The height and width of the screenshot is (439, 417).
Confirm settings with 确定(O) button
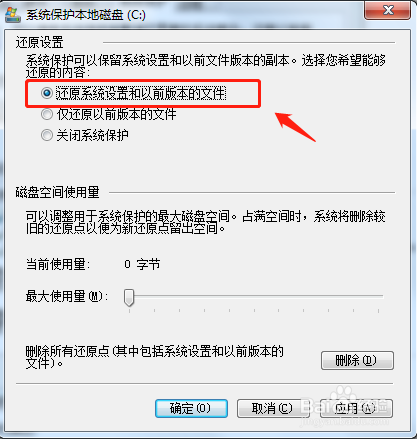tap(191, 408)
